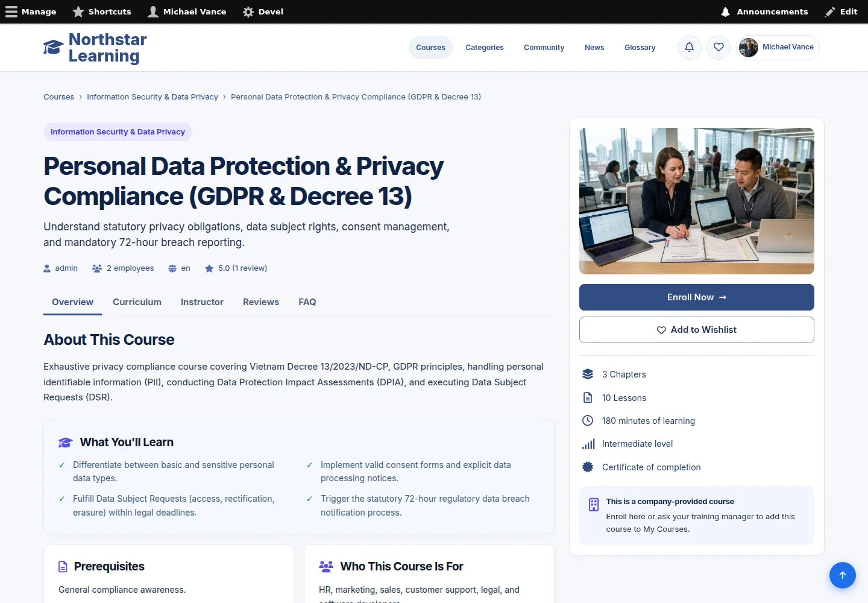Open the Manage hamburger menu
Viewport: 868px width, 603px height.
31,11
